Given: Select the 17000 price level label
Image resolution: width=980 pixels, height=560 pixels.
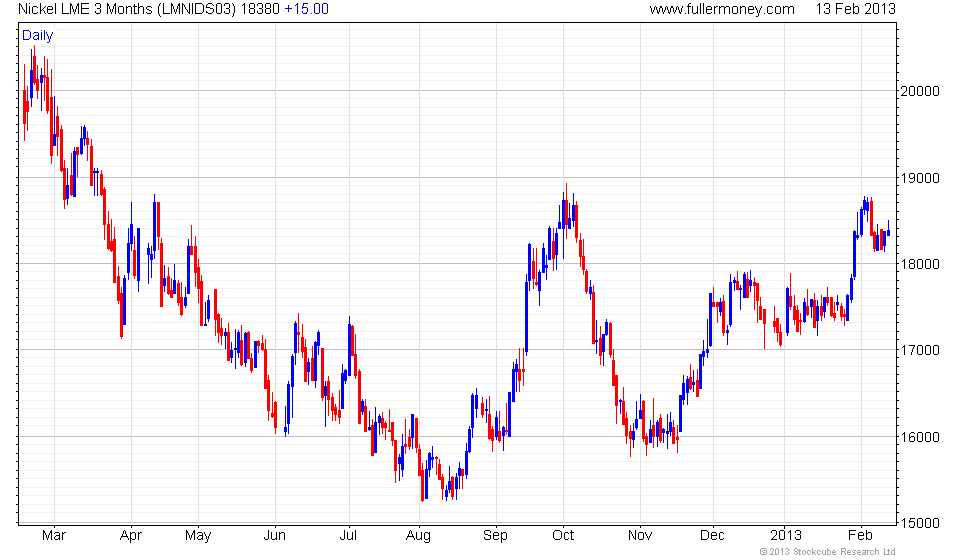Looking at the screenshot, I should pos(922,351).
